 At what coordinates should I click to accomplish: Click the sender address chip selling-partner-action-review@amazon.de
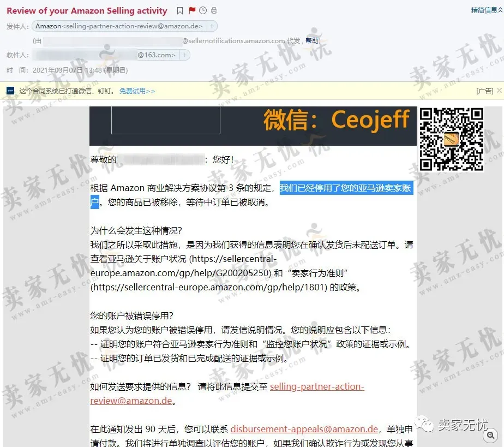pyautogui.click(x=119, y=26)
